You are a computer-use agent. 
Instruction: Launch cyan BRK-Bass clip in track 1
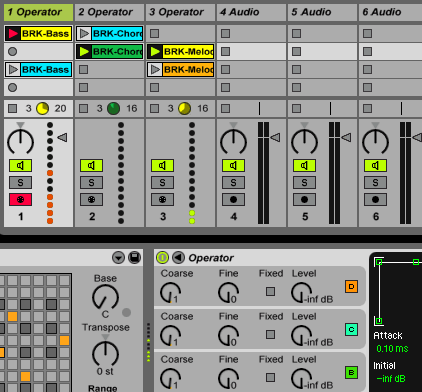(x=13, y=69)
